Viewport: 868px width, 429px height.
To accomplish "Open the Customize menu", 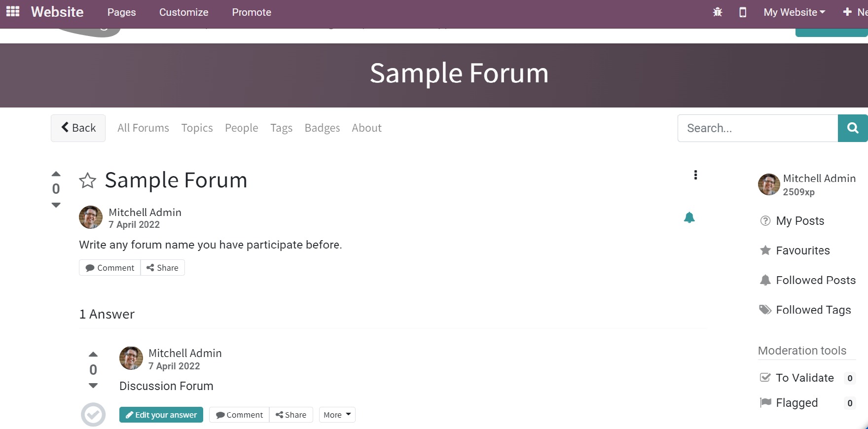I will (x=183, y=12).
